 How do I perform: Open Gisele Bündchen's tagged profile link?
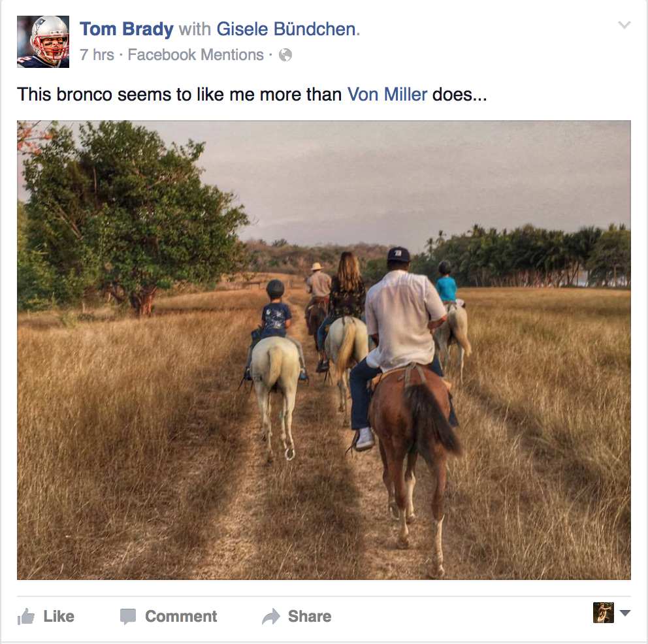286,29
